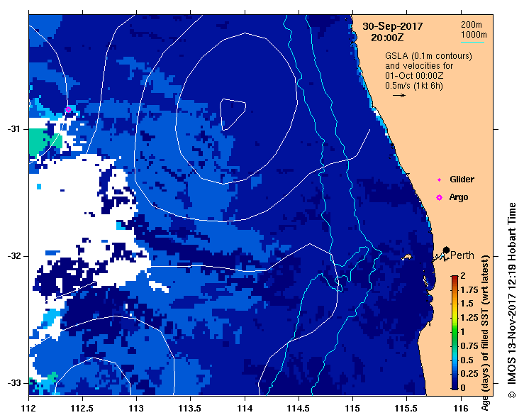This screenshot has width=524, height=420.
Task: Click the Glider legend diamond symbol
Action: click(439, 180)
